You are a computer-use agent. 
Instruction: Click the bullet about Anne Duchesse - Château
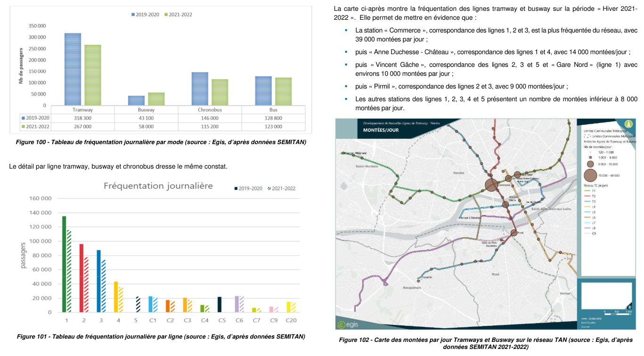[493, 52]
